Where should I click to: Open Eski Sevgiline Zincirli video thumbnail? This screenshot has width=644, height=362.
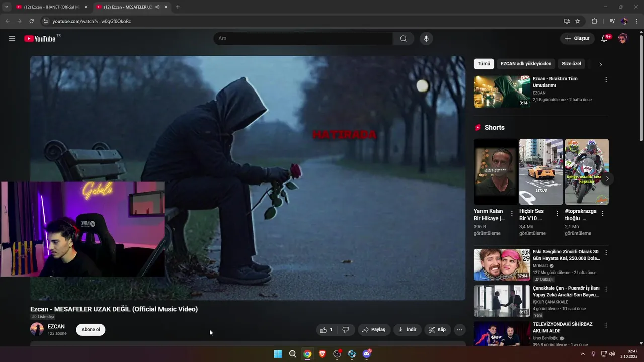(x=502, y=264)
